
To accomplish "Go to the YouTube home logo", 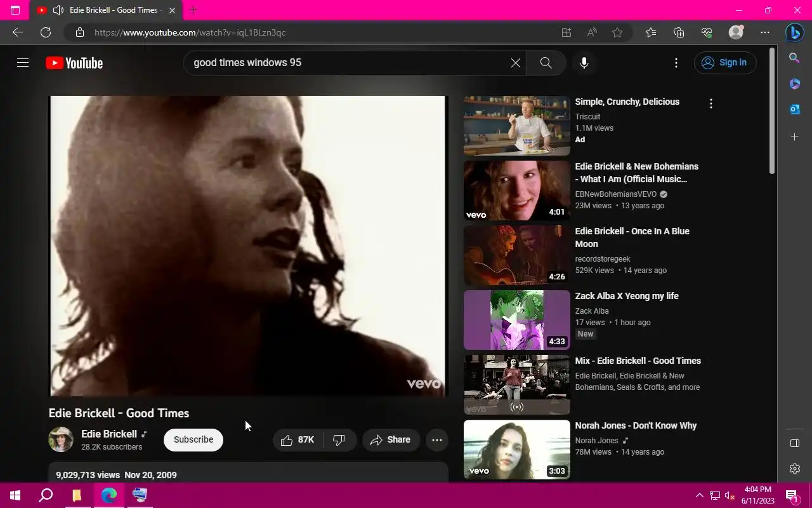I will pyautogui.click(x=74, y=63).
